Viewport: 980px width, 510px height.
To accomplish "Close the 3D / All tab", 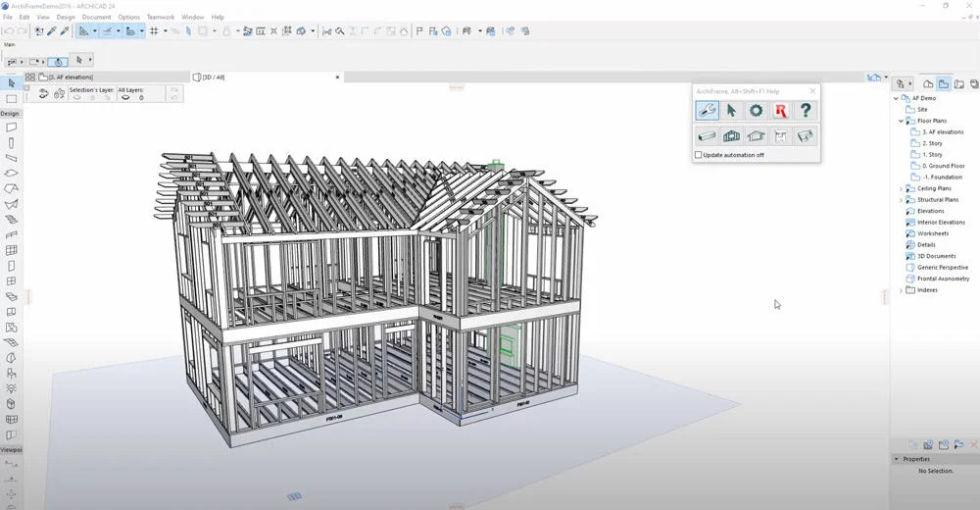I will click(x=338, y=76).
